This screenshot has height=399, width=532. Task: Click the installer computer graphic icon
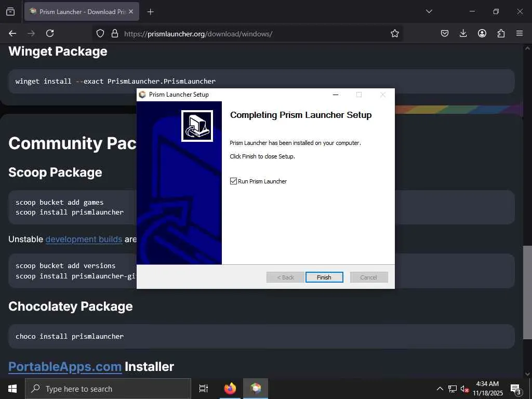click(197, 126)
